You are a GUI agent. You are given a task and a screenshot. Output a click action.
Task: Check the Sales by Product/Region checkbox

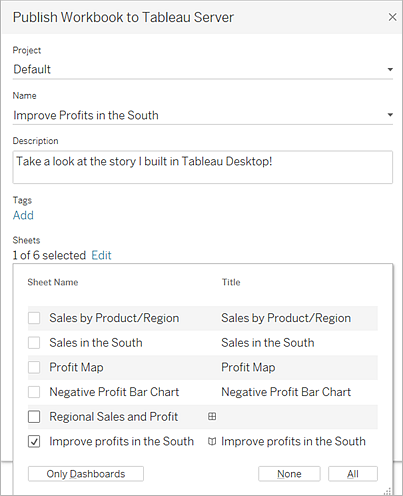tap(34, 318)
